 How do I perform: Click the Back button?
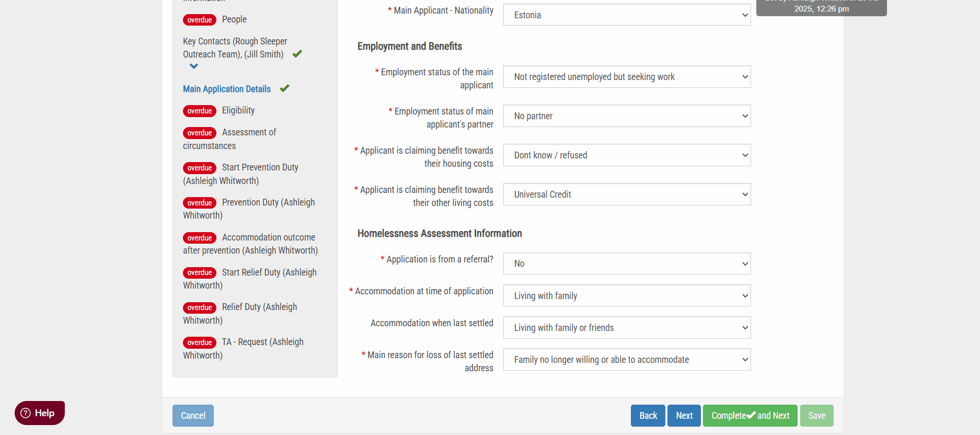point(648,416)
